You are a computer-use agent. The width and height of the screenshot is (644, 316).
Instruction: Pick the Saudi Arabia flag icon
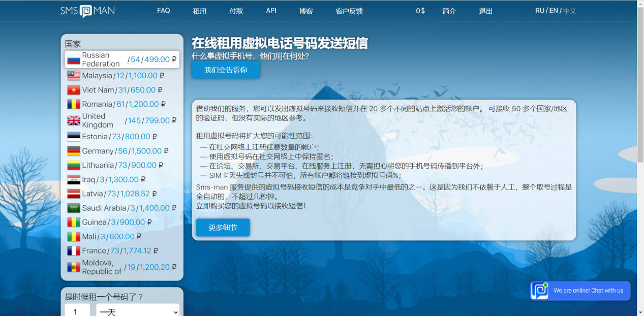(74, 208)
